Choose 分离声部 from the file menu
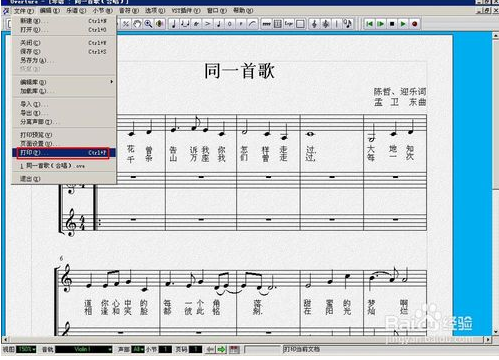This screenshot has width=499, height=360. (64, 122)
